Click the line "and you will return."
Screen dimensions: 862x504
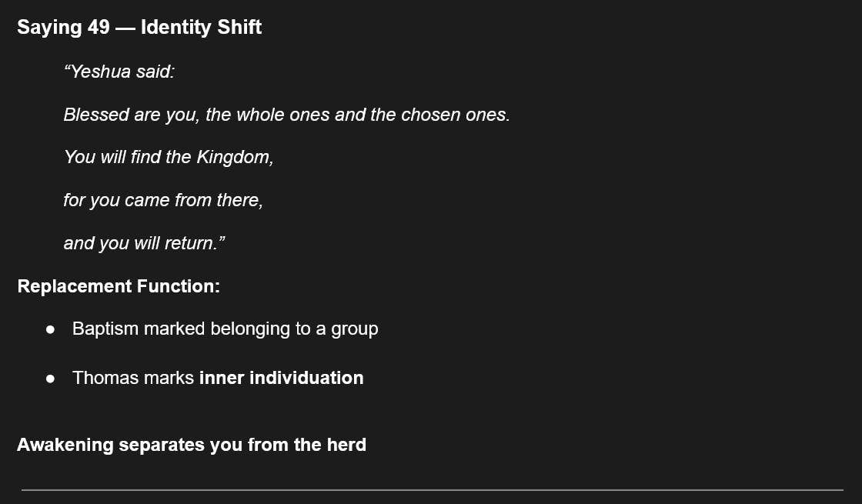coord(144,244)
